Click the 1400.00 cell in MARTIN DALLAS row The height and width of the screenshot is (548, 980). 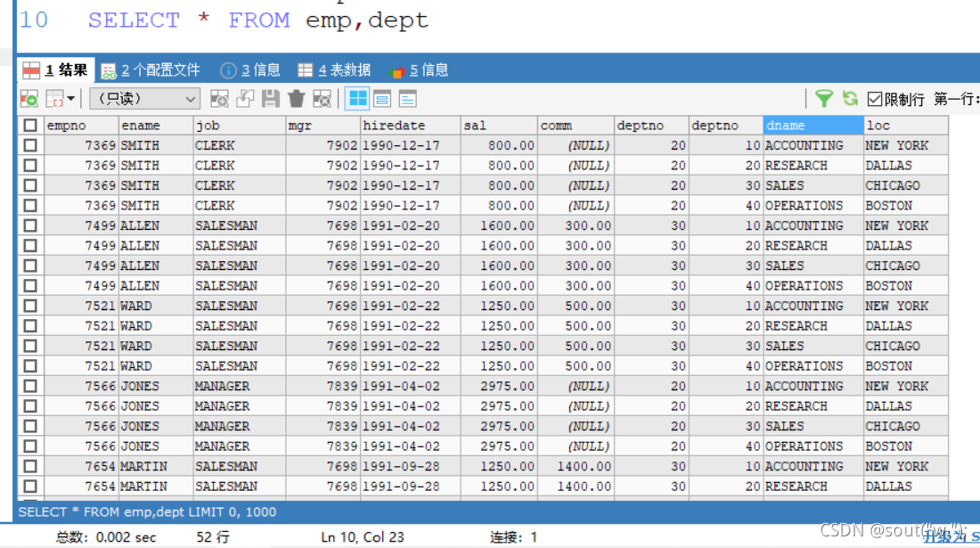[x=576, y=487]
